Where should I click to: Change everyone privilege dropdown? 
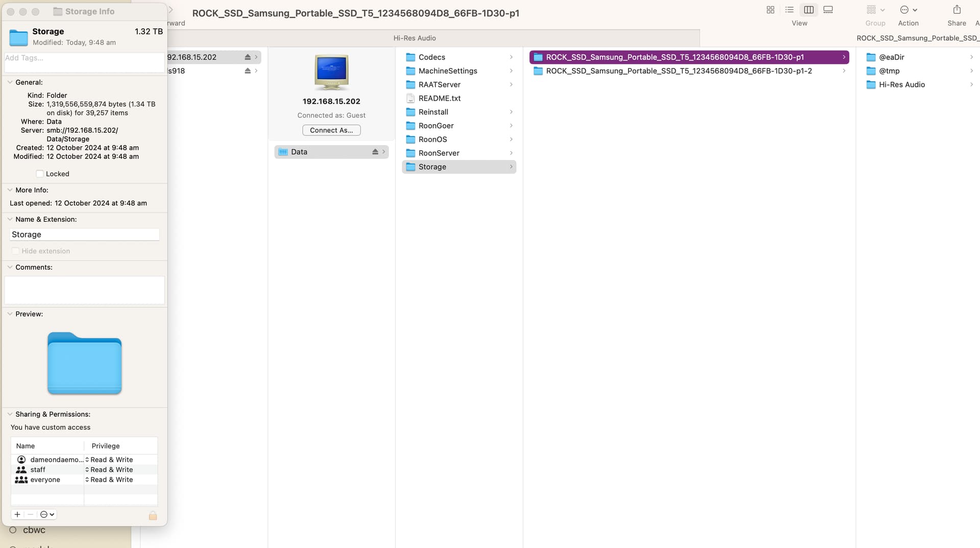click(x=109, y=480)
